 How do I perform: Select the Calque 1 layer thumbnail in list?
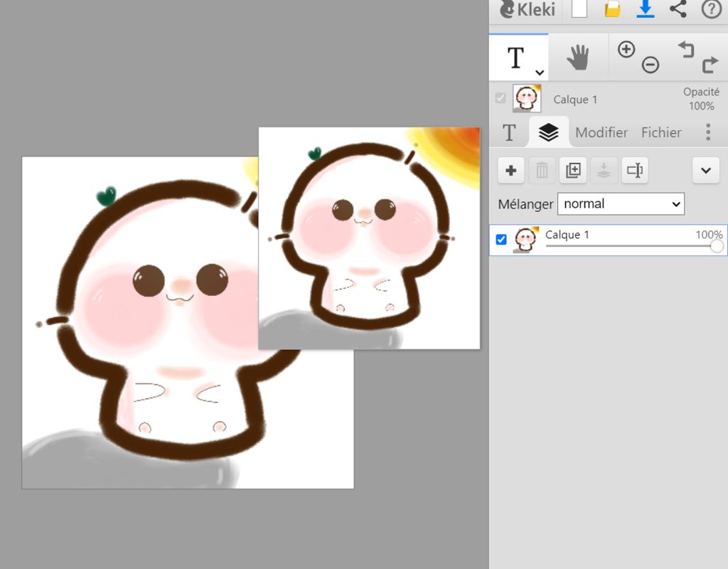pyautogui.click(x=526, y=240)
